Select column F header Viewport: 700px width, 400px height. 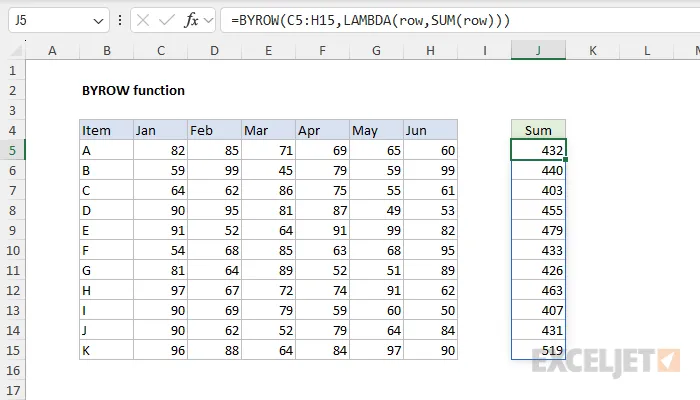pos(323,50)
